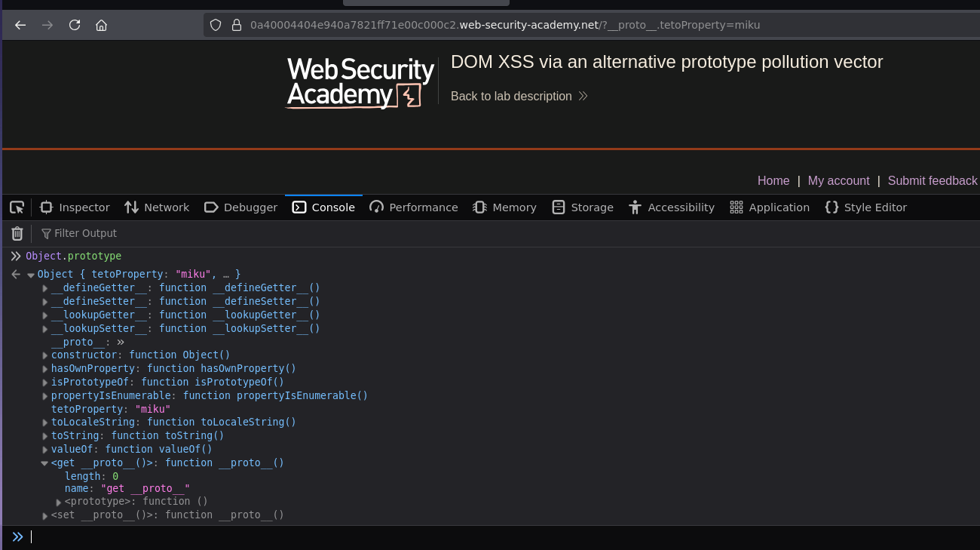Viewport: 980px width, 550px height.
Task: Expand the valueOf function entry
Action: click(x=45, y=450)
